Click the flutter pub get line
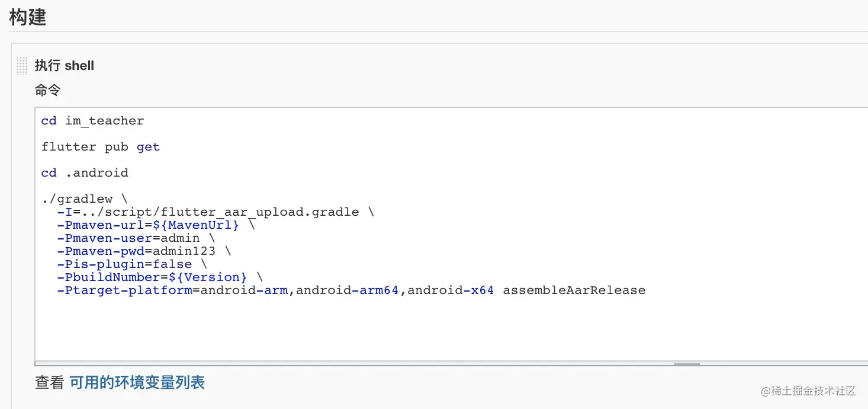 (x=101, y=147)
